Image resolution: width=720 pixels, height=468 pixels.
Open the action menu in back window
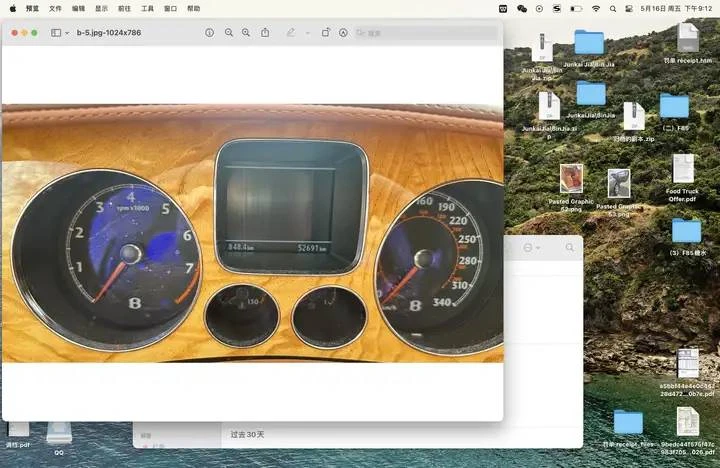pos(531,248)
